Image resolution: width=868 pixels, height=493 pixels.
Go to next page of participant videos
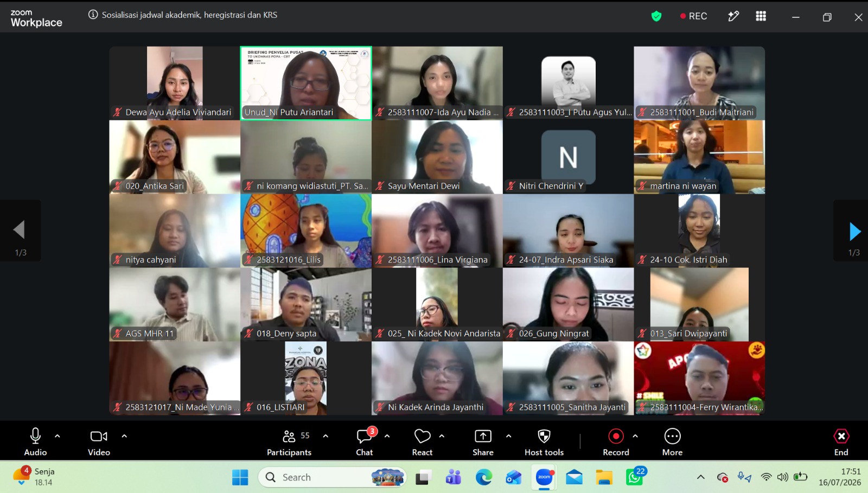tap(854, 231)
